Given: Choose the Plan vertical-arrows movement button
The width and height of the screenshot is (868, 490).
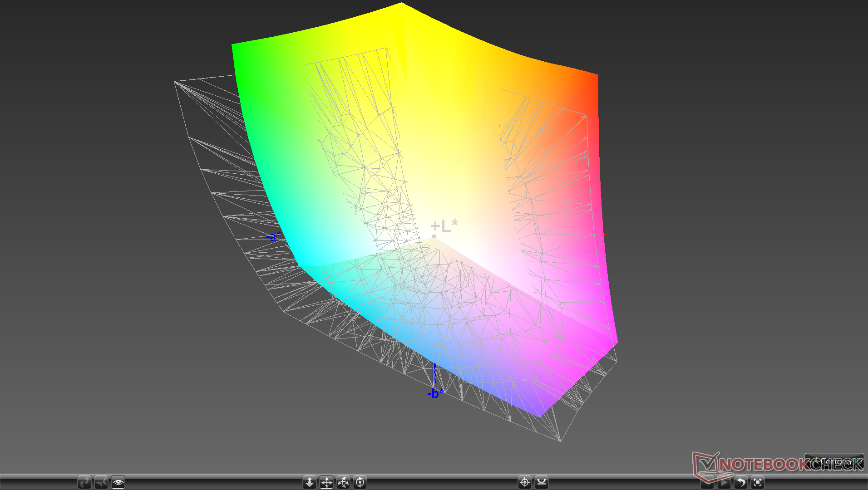Looking at the screenshot, I should click(310, 482).
